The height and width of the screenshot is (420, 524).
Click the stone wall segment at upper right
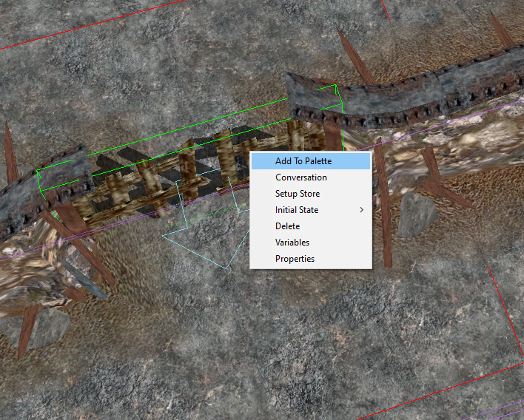coord(414,92)
